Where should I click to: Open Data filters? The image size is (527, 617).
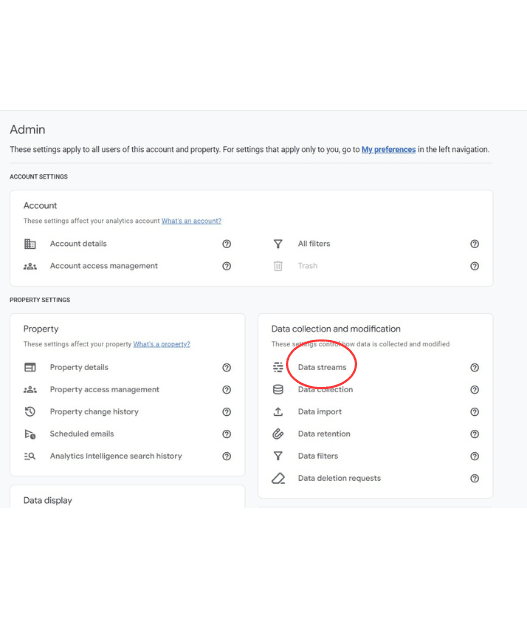318,456
